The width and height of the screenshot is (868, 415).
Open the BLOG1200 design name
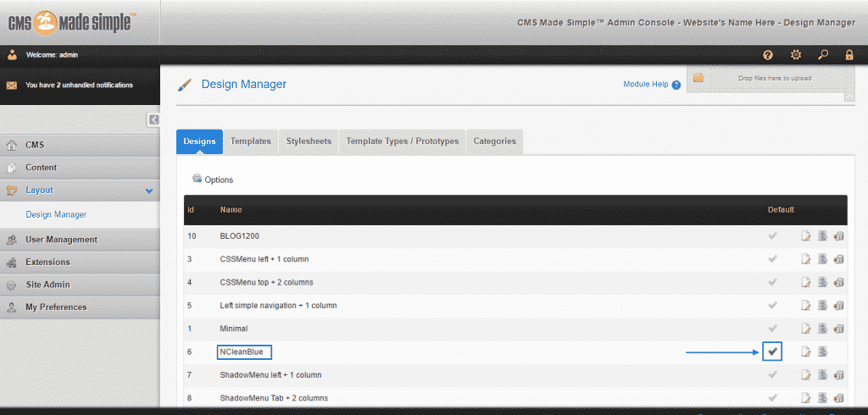pos(239,236)
